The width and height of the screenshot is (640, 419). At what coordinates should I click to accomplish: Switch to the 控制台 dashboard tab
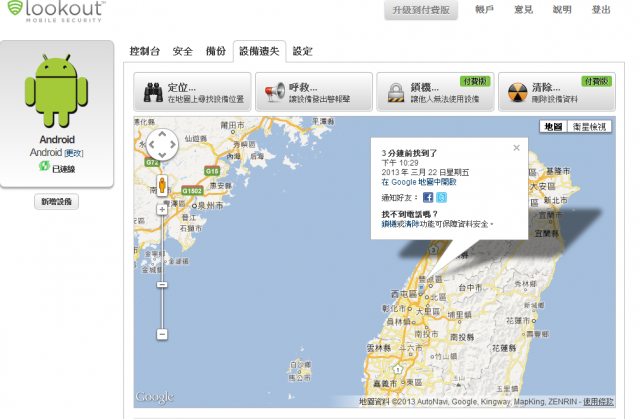click(x=144, y=51)
